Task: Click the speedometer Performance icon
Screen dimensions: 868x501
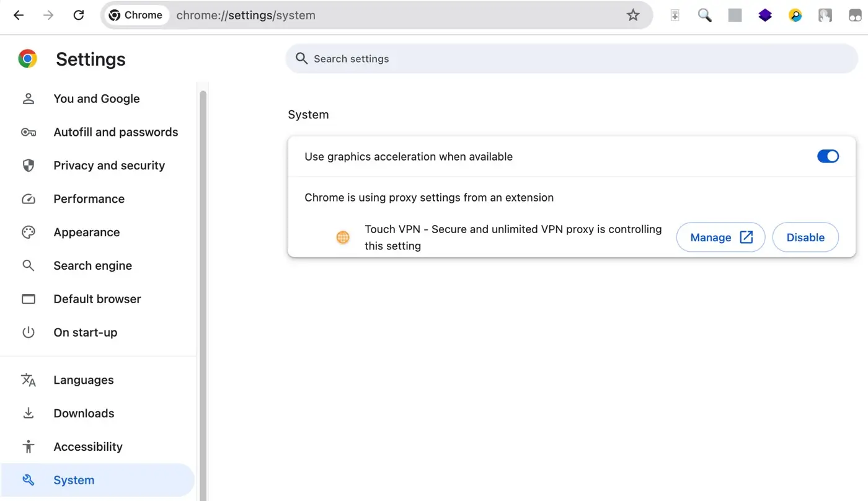Action: pyautogui.click(x=29, y=199)
